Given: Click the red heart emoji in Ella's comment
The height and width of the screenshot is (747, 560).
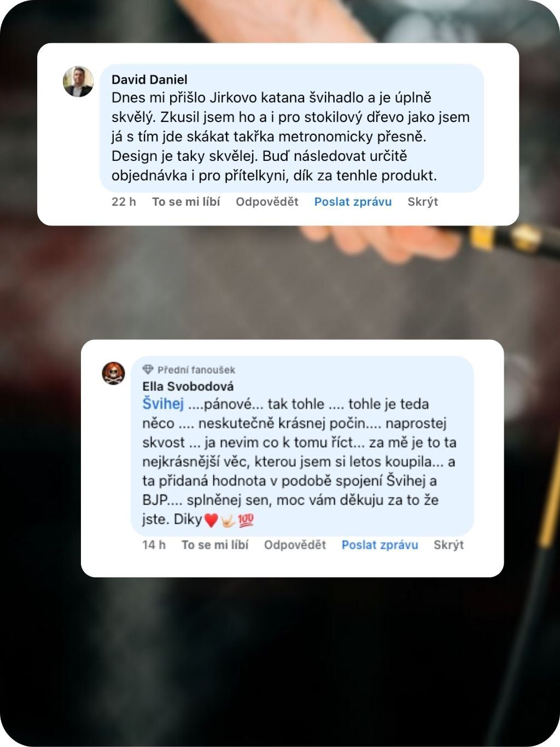Looking at the screenshot, I should click(x=211, y=520).
